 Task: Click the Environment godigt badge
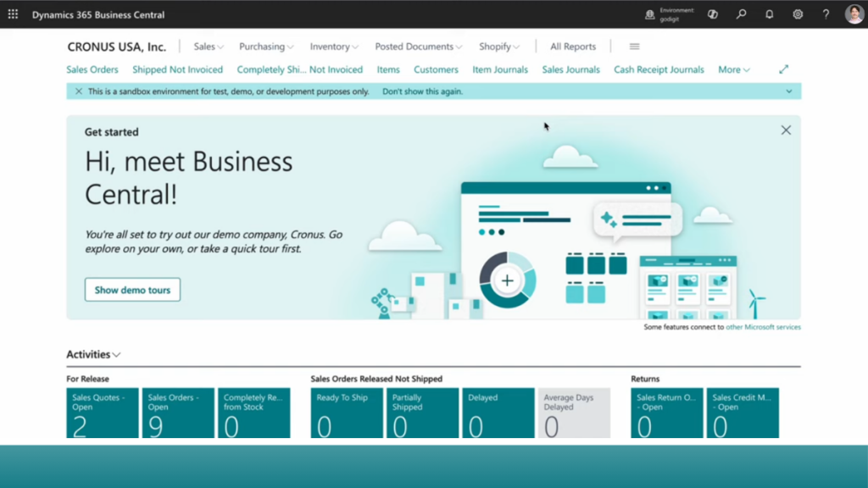pos(670,14)
